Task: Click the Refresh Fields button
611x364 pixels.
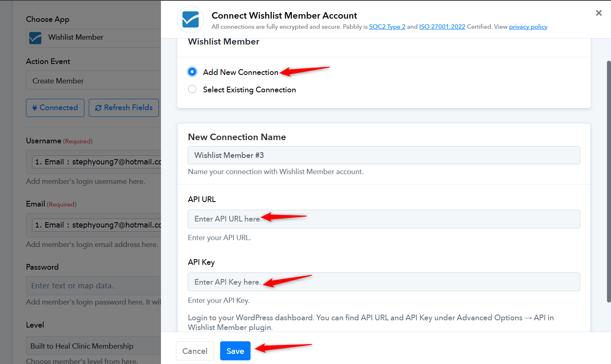Action: coord(124,108)
